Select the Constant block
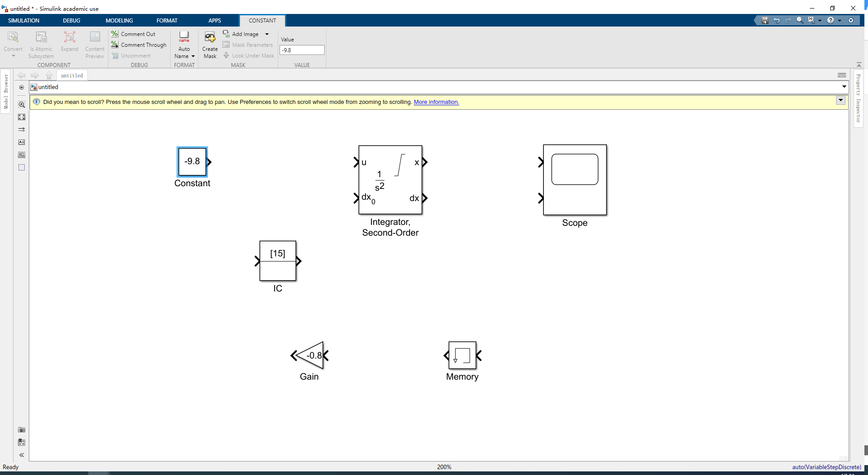Image resolution: width=868 pixels, height=475 pixels. [x=192, y=161]
